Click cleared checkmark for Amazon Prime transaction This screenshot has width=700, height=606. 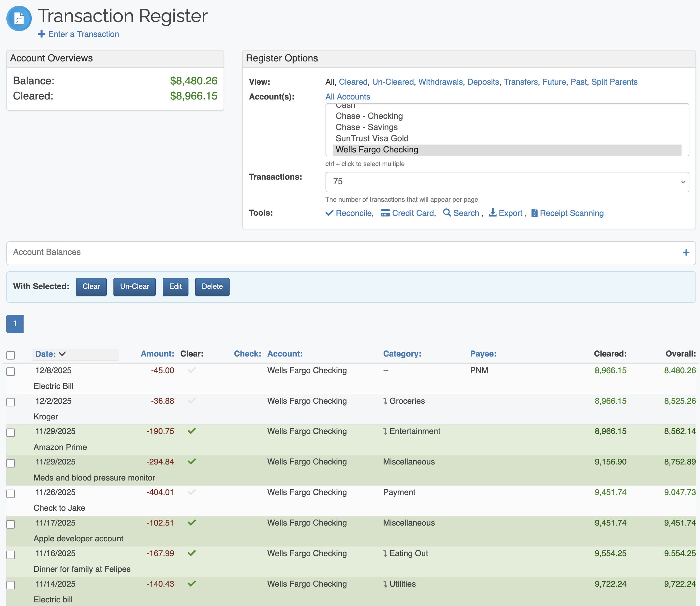coord(192,431)
